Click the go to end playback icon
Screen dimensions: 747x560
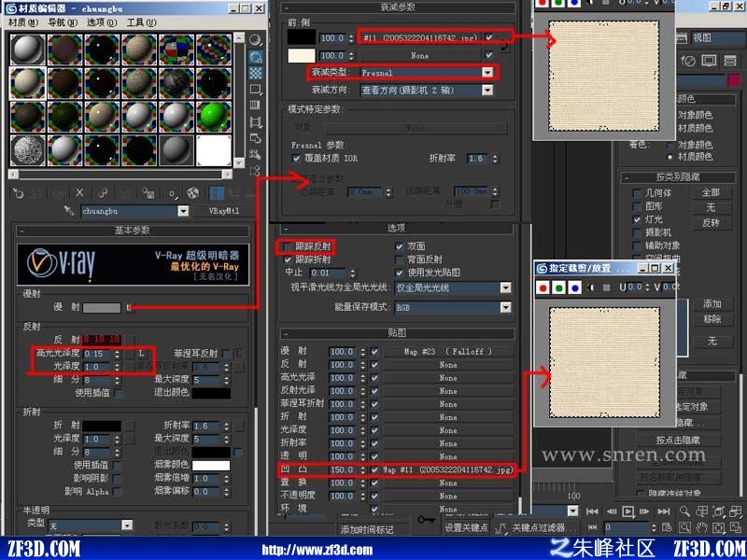pos(664,511)
